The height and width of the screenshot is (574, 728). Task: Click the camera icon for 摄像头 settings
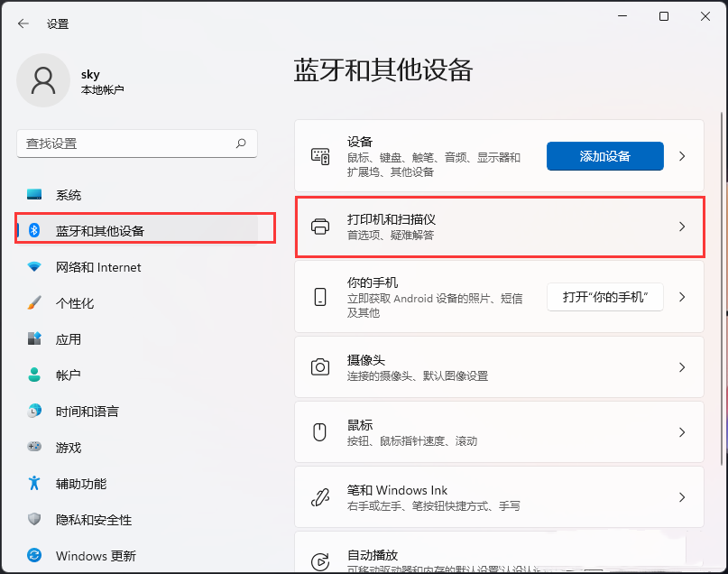(320, 367)
